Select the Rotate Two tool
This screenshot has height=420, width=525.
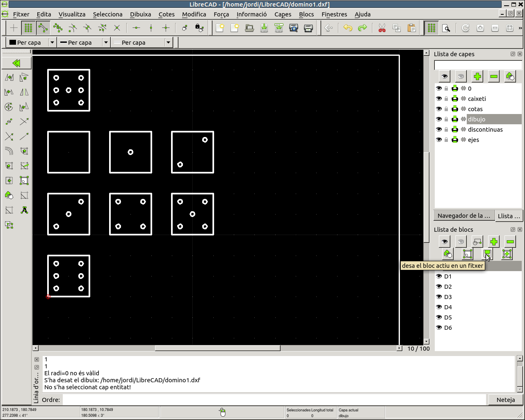(x=24, y=107)
